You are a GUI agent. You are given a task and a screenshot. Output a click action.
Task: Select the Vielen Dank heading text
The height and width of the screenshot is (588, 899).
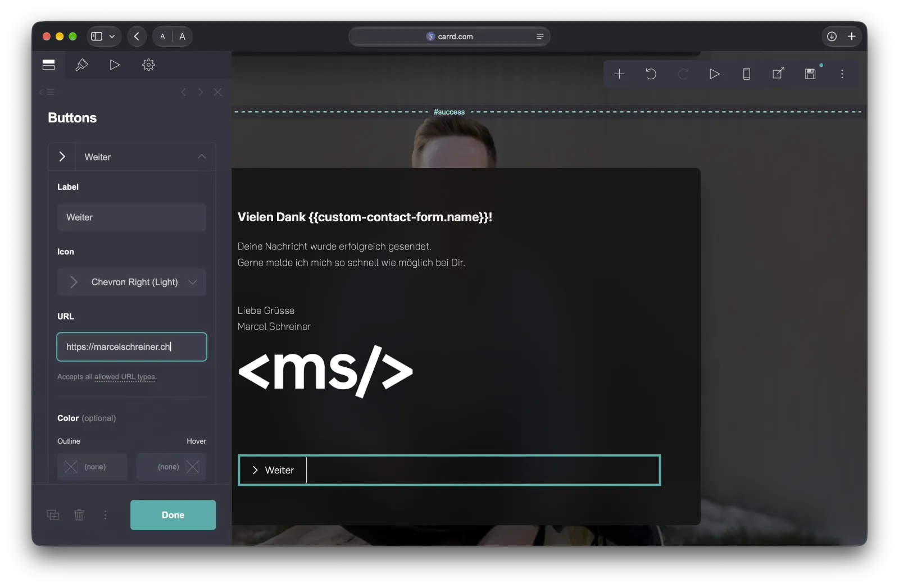(365, 217)
